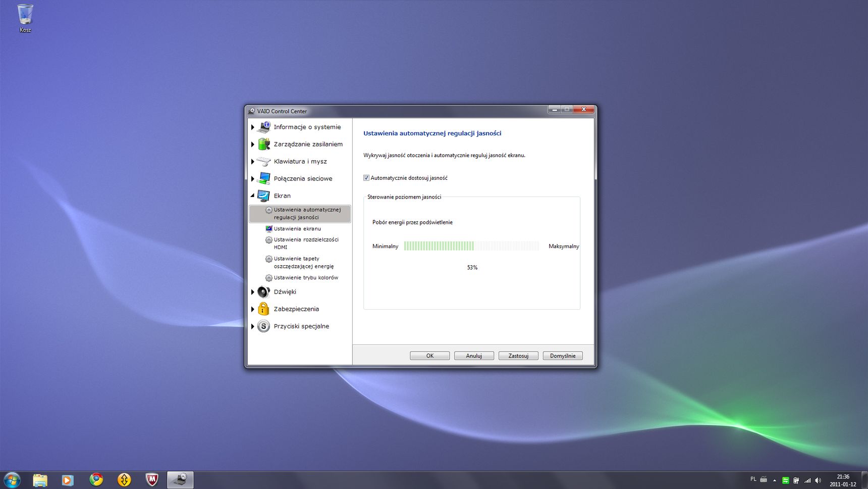Click the gear icon of Ustawienie tapety
Viewport: 868px width, 489px height.
click(269, 259)
